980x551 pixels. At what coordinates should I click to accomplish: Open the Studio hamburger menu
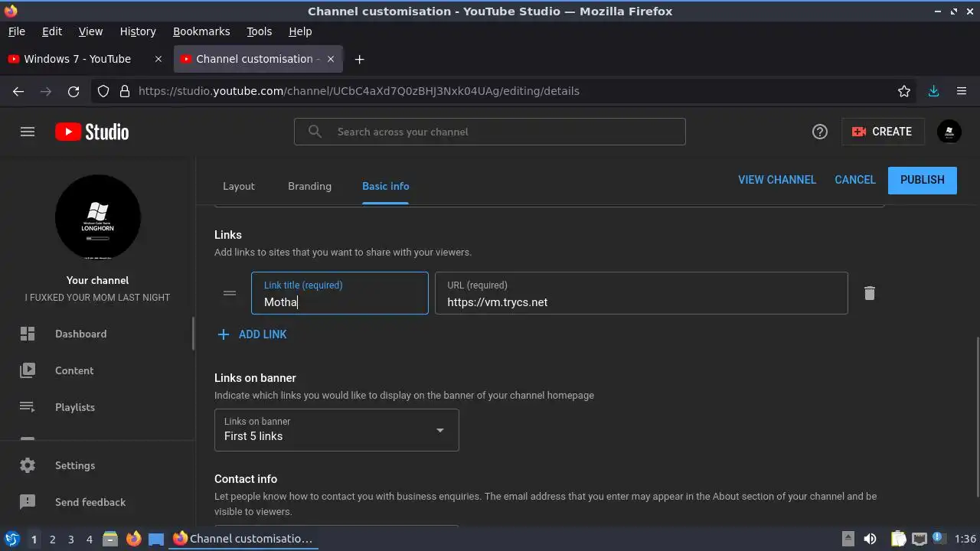tap(28, 132)
